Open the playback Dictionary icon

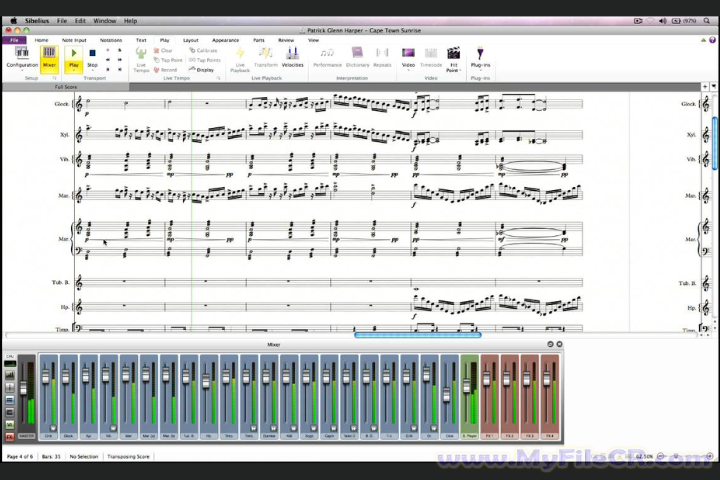click(x=357, y=57)
